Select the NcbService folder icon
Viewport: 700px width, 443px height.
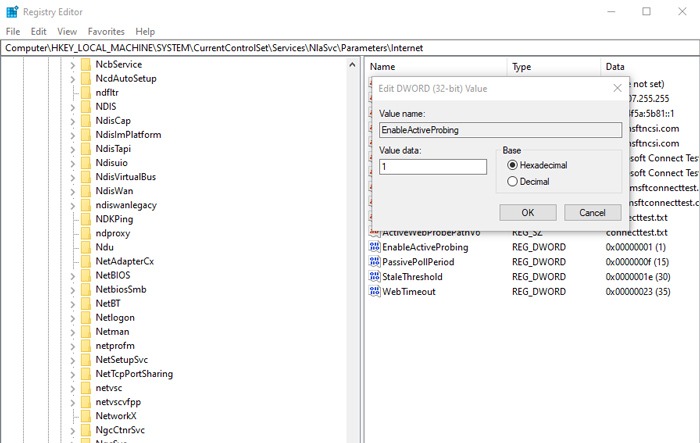pos(86,64)
